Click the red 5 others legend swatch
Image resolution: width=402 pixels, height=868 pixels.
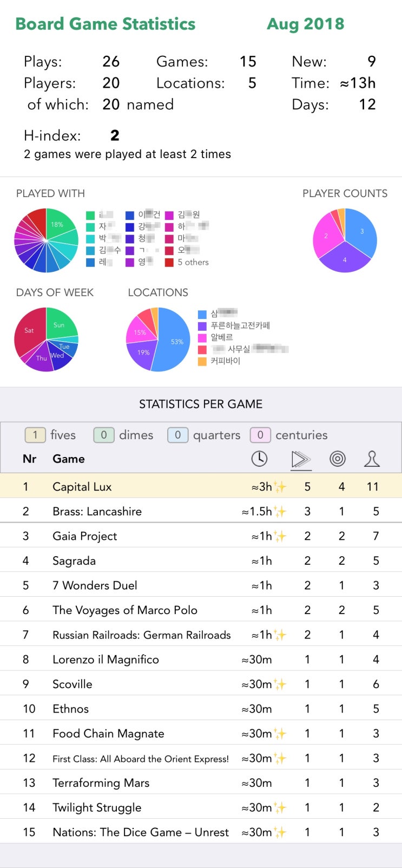pyautogui.click(x=169, y=262)
